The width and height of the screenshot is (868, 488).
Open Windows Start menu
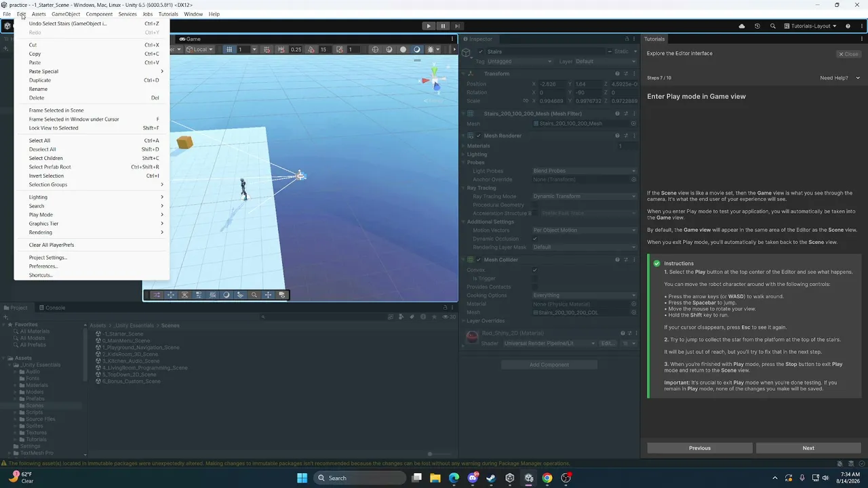tap(302, 478)
